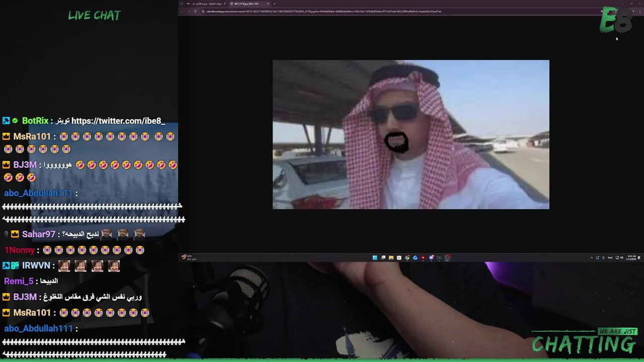Open Task View on the taskbar

(x=383, y=257)
